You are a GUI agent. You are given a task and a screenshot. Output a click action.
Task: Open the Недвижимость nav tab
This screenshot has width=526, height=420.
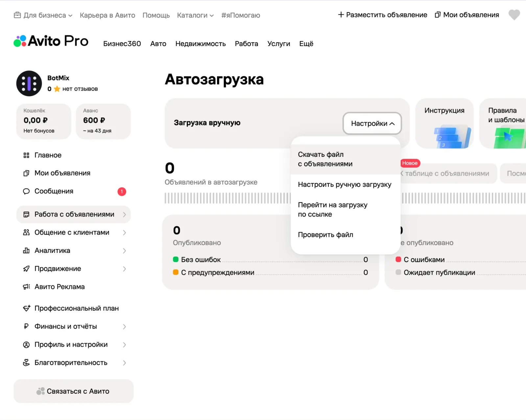coord(201,44)
